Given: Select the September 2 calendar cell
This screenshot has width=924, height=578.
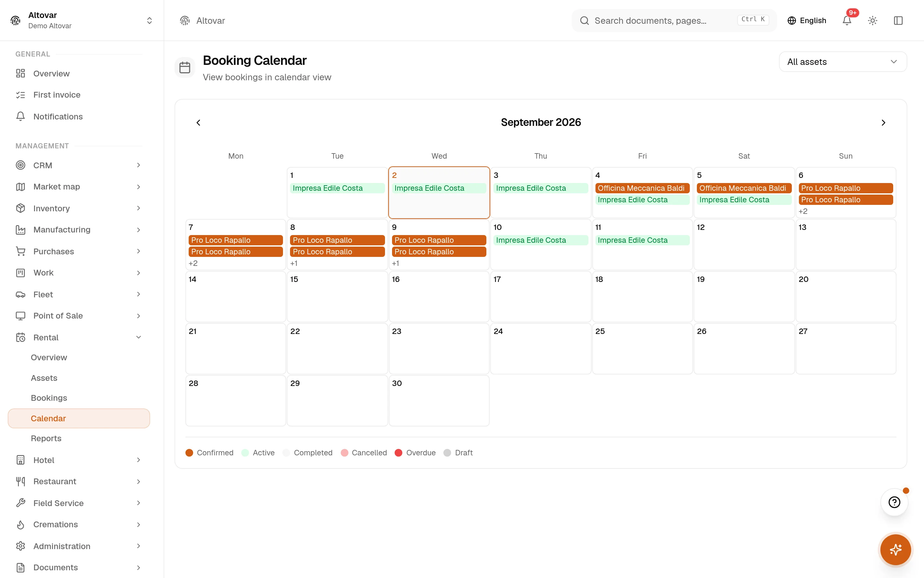Looking at the screenshot, I should click(439, 193).
